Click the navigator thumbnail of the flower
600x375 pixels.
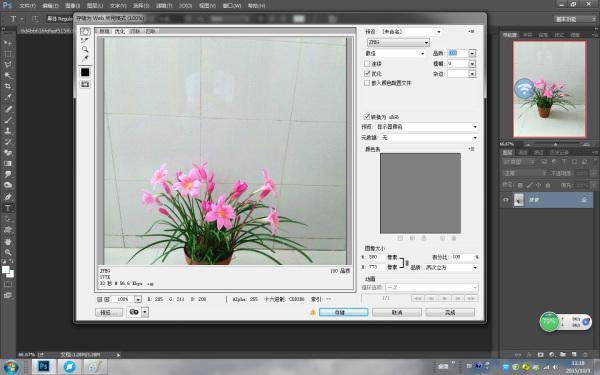(x=549, y=89)
